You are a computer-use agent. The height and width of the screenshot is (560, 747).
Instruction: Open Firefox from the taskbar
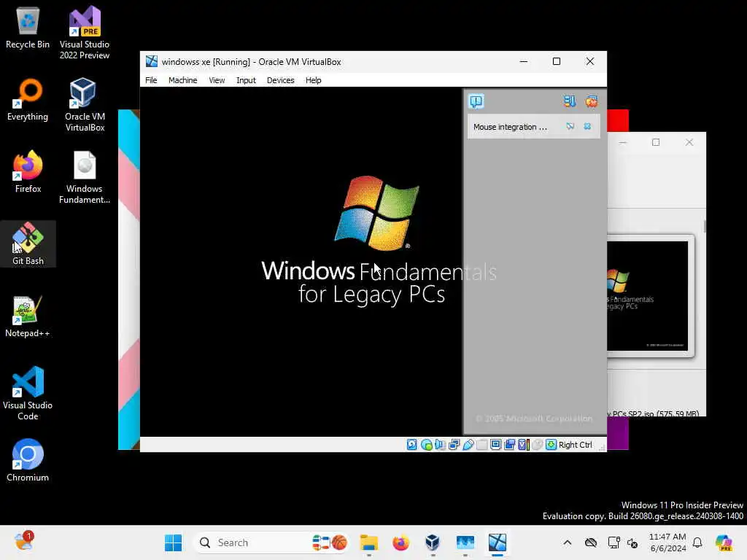tap(400, 542)
